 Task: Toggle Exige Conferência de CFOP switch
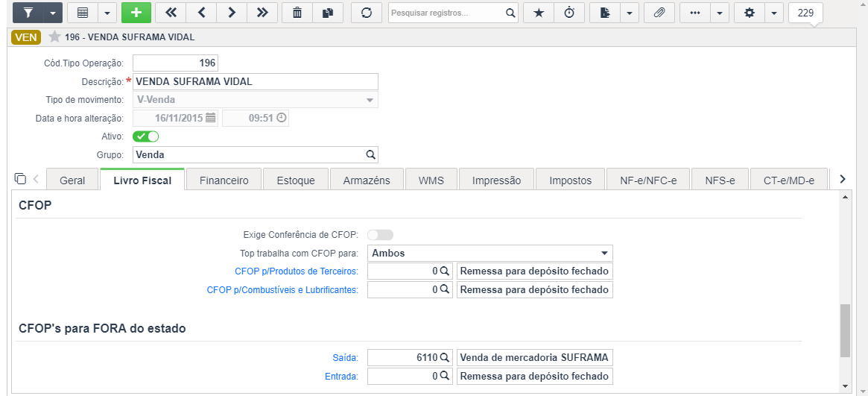(x=380, y=235)
